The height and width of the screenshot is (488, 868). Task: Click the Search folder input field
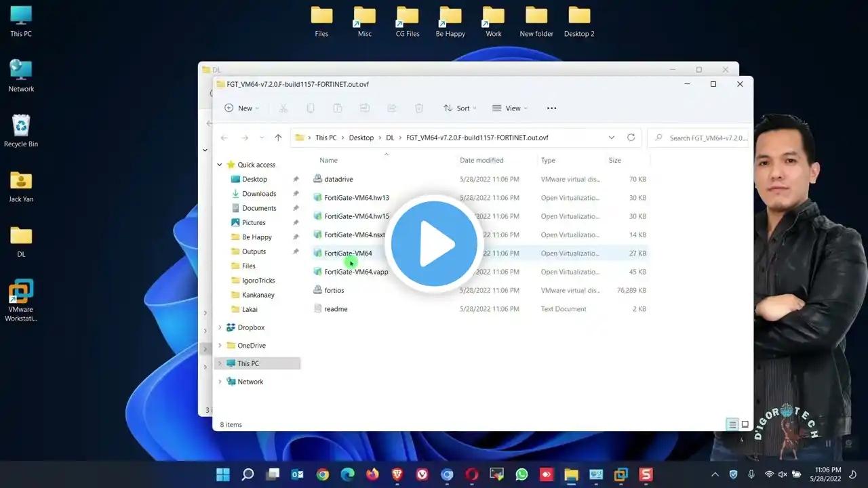pyautogui.click(x=705, y=138)
